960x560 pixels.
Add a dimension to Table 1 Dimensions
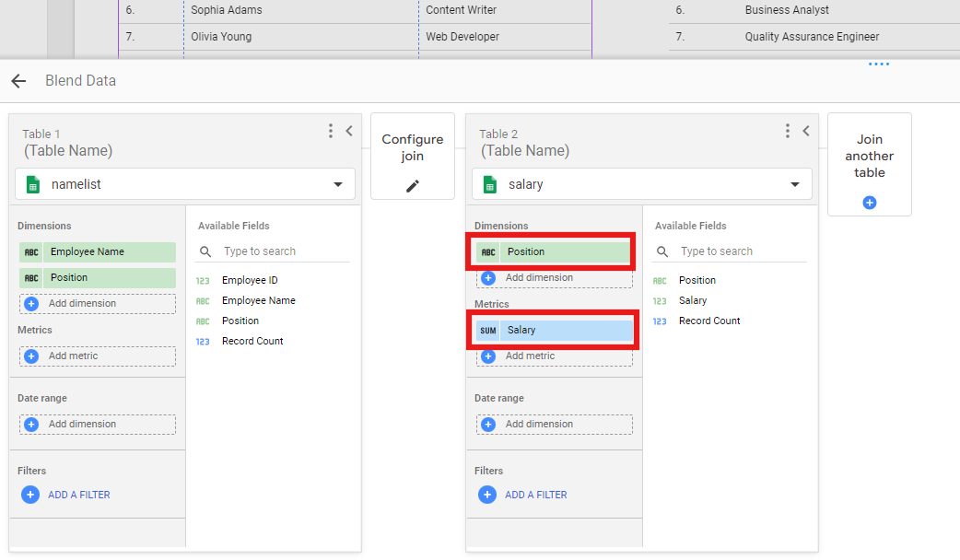tap(97, 303)
